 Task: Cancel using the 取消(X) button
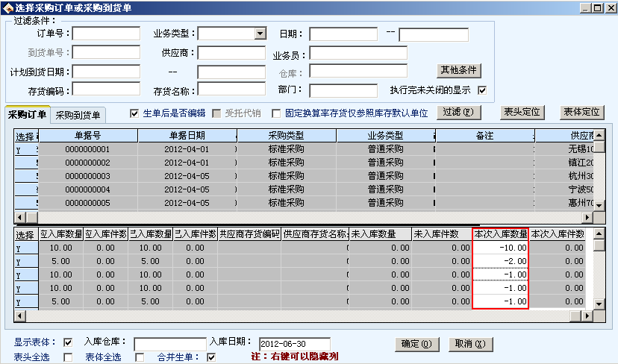click(470, 344)
